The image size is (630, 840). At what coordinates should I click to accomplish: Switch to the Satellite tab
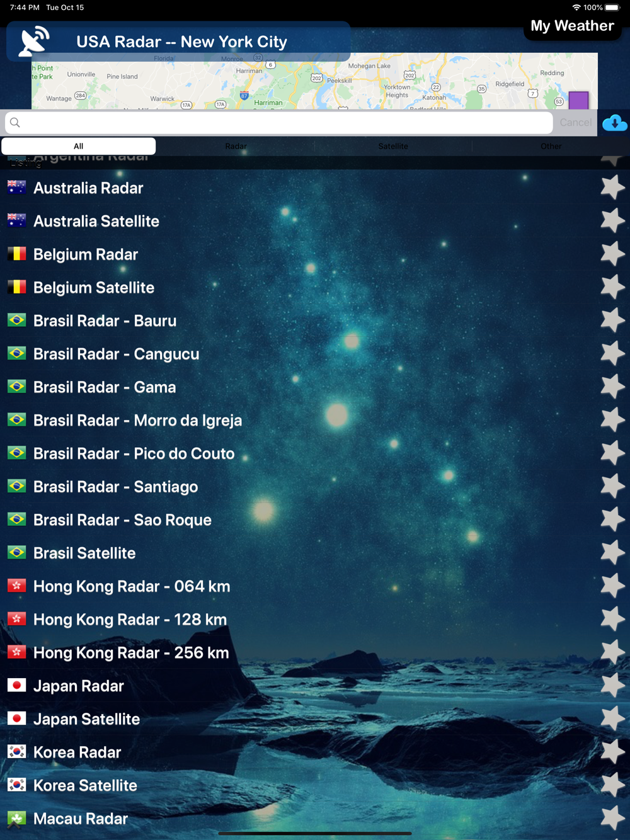pos(393,146)
